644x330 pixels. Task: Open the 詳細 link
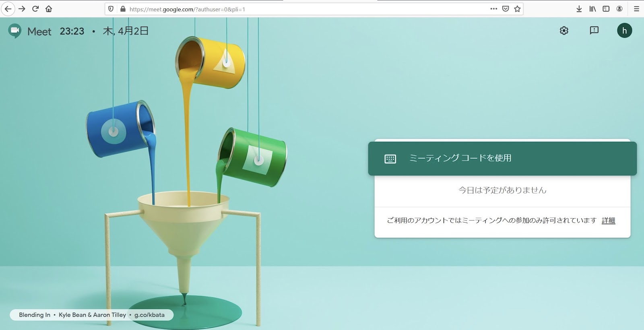(x=608, y=221)
